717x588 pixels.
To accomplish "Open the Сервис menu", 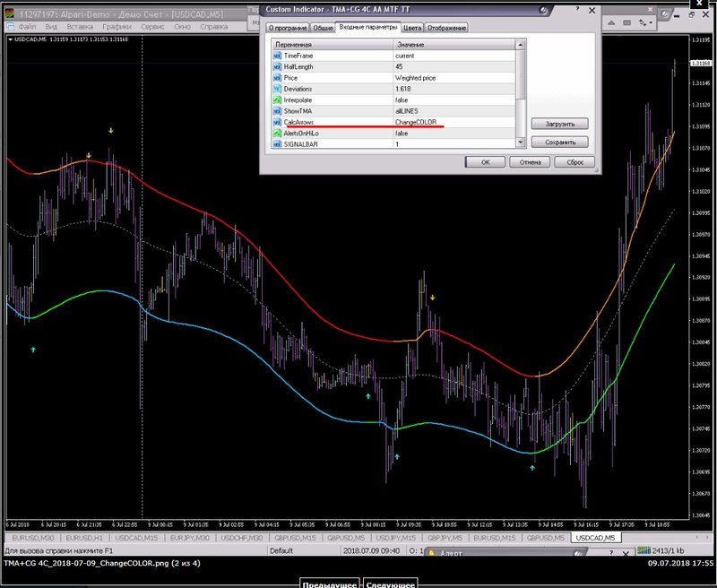I will (x=152, y=27).
